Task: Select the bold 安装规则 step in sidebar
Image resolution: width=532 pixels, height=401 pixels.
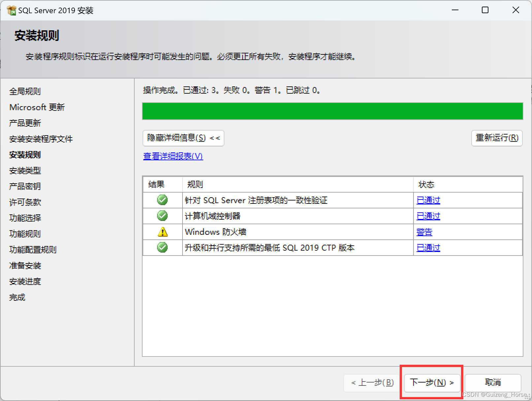Action: point(25,155)
